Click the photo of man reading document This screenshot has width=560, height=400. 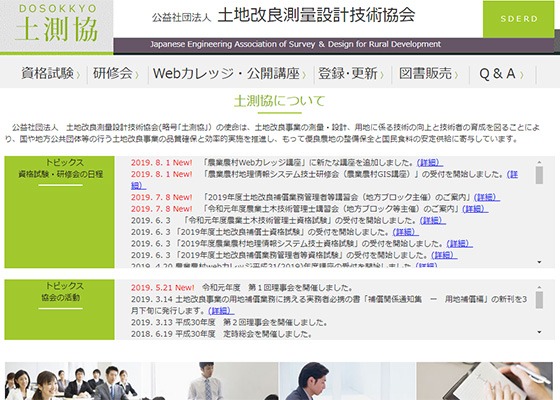pos(347,381)
